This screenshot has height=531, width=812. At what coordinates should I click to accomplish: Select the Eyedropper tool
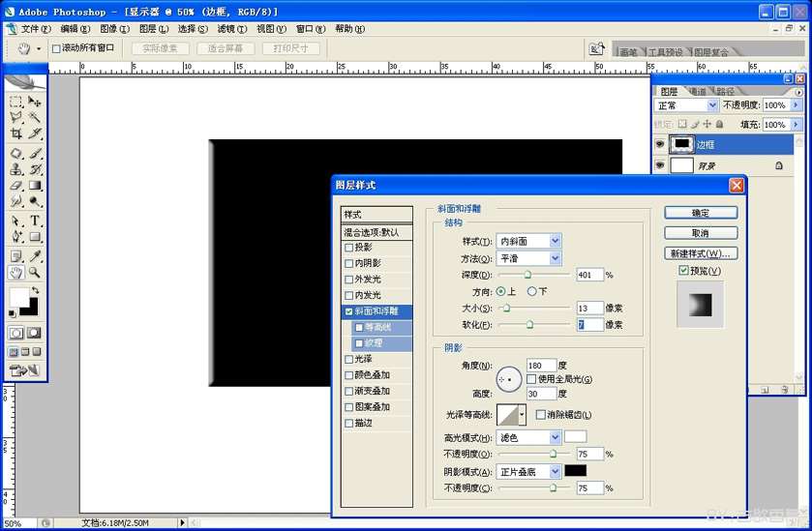coord(35,255)
